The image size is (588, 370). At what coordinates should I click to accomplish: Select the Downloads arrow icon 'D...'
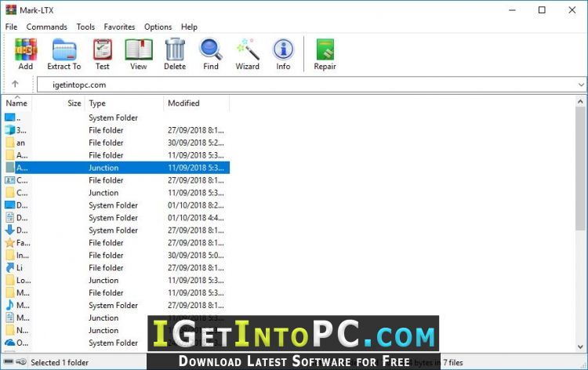[x=9, y=230]
